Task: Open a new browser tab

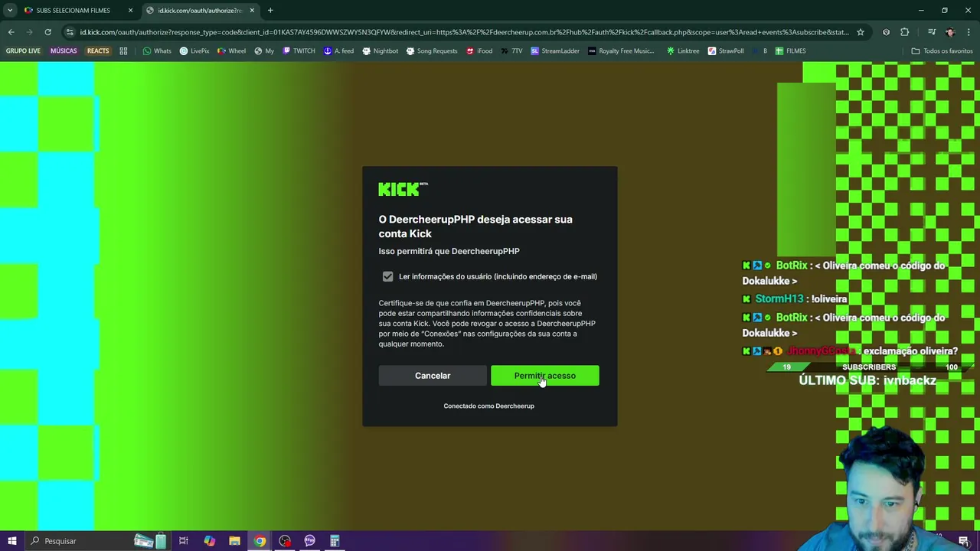Action: pyautogui.click(x=270, y=11)
